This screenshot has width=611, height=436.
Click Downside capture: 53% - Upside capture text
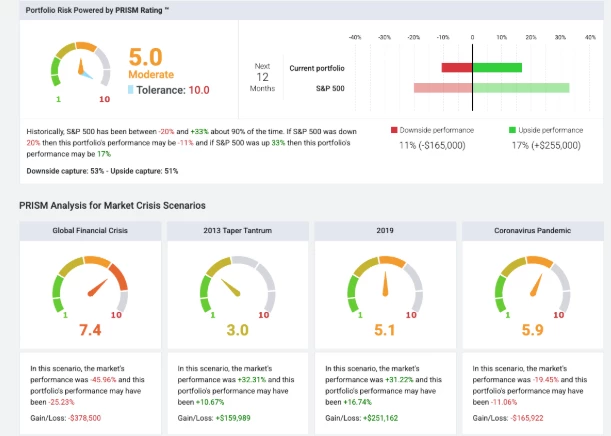pos(102,171)
